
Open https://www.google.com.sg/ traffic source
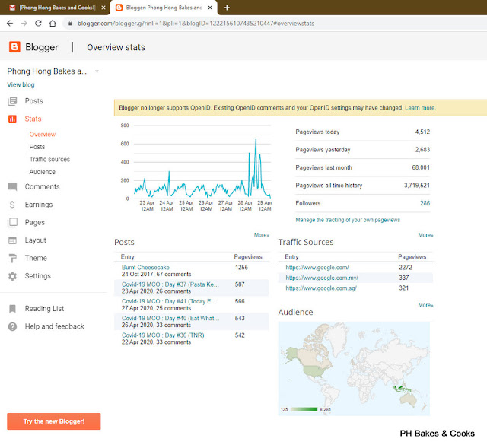321,288
